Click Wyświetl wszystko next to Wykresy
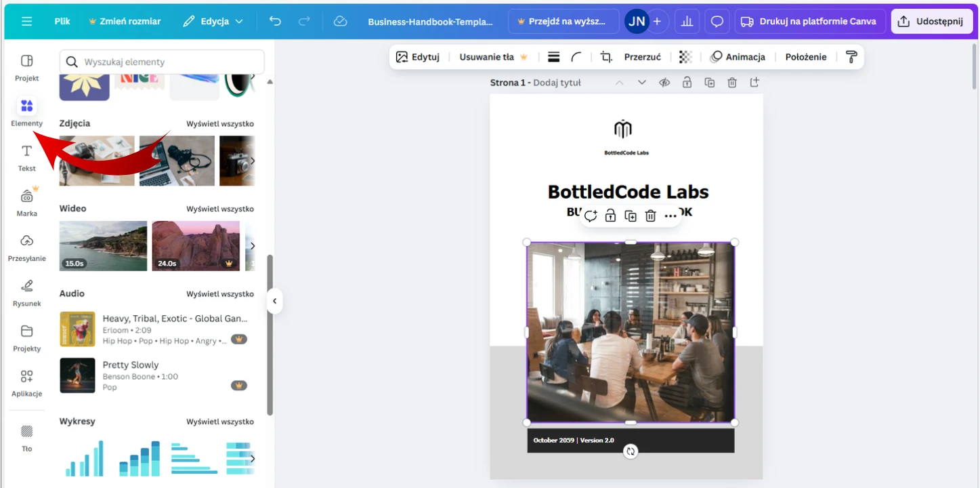The height and width of the screenshot is (488, 980). coord(220,421)
